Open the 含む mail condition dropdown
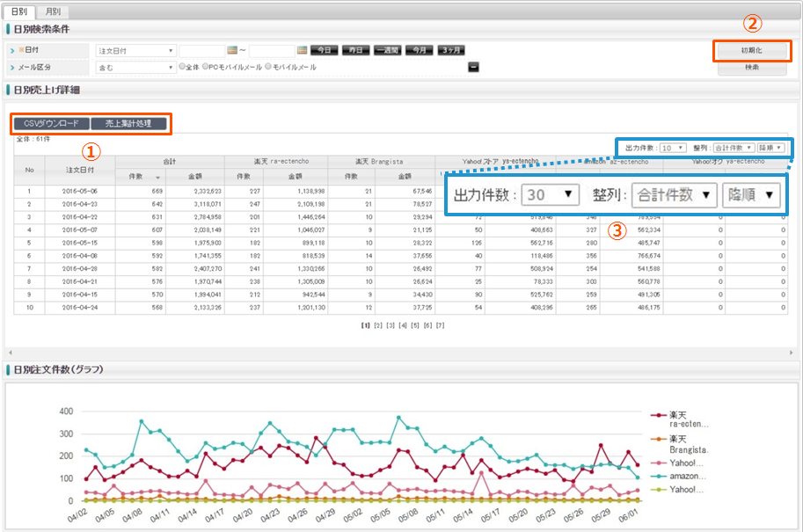This screenshot has width=803, height=532. click(135, 67)
